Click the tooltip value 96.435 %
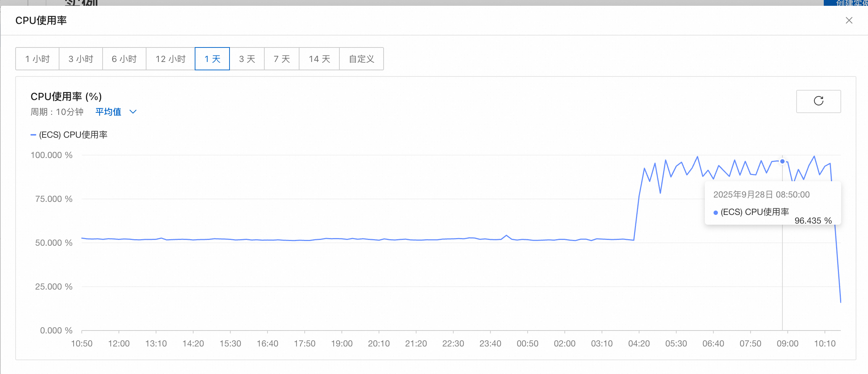 point(813,221)
